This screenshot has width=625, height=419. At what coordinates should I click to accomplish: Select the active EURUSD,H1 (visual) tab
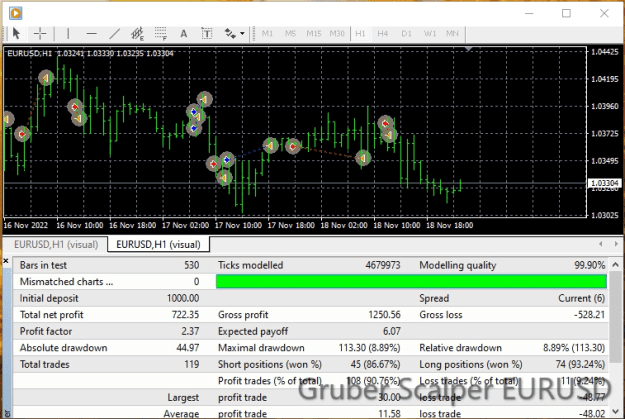point(158,244)
